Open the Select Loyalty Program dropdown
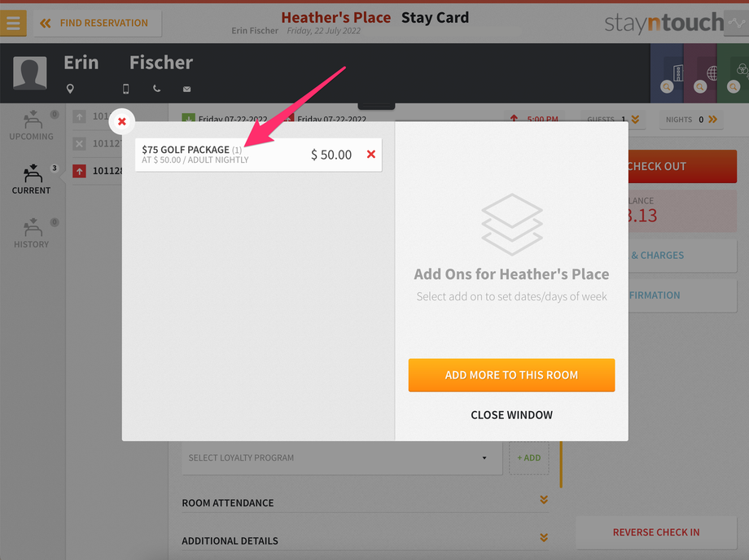This screenshot has height=560, width=749. pyautogui.click(x=342, y=457)
